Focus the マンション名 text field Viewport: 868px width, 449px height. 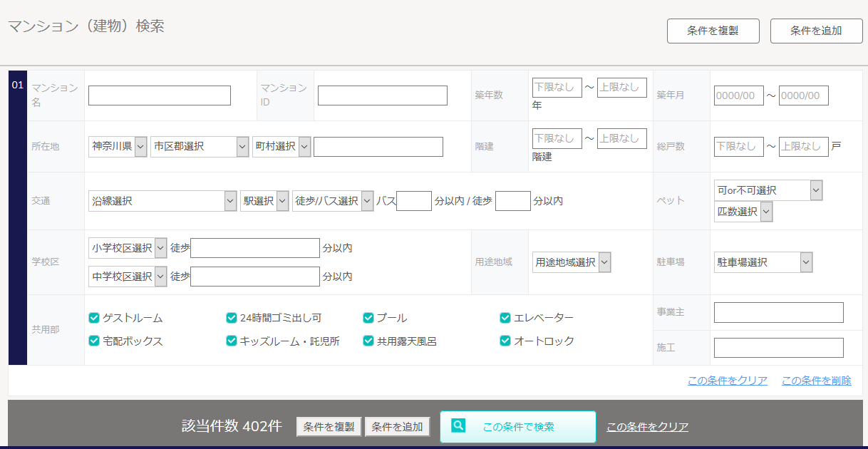pos(160,96)
